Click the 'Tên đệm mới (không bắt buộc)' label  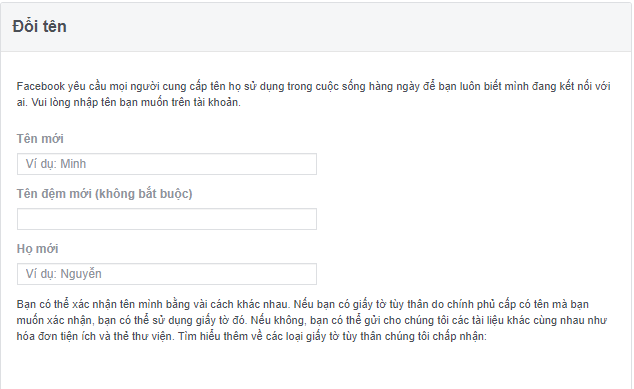(x=104, y=194)
